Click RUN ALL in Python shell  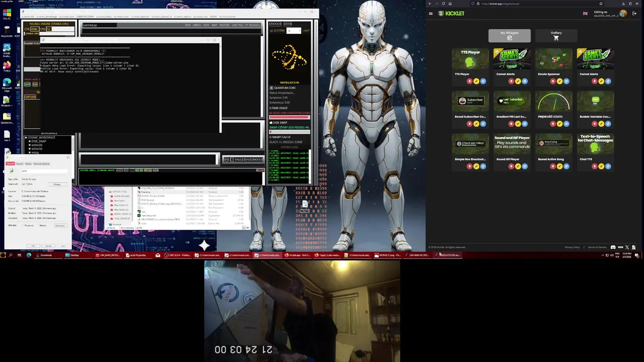point(148,170)
